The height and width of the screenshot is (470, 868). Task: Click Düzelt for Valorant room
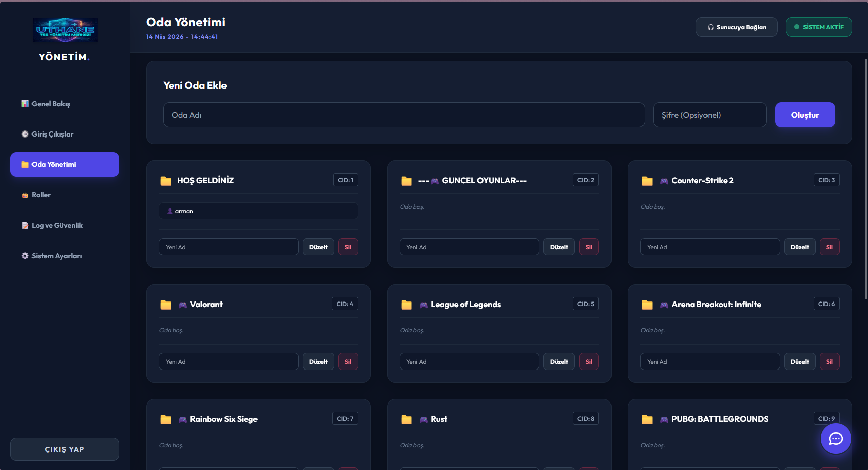point(318,361)
